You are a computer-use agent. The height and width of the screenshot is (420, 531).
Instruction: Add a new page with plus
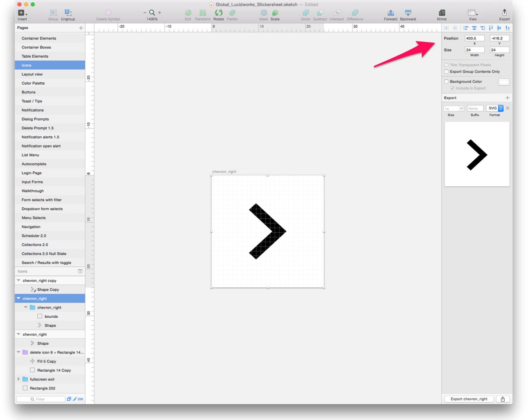point(81,28)
